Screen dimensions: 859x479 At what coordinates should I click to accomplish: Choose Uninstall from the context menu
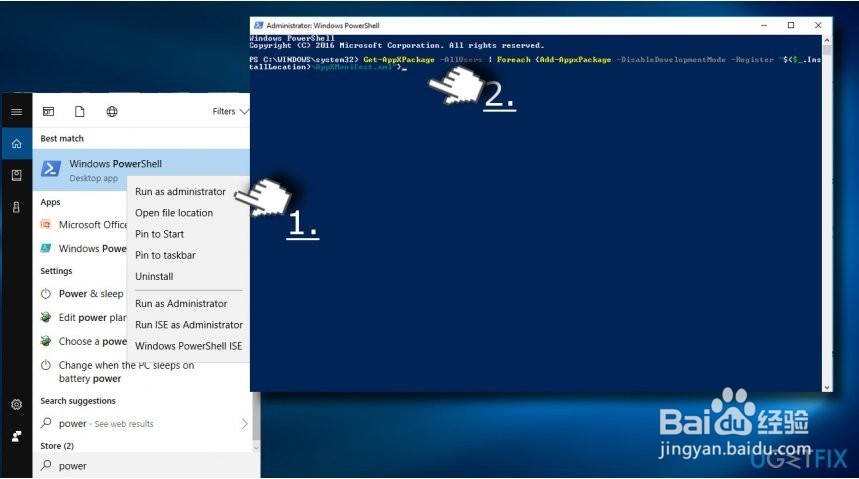tap(154, 277)
